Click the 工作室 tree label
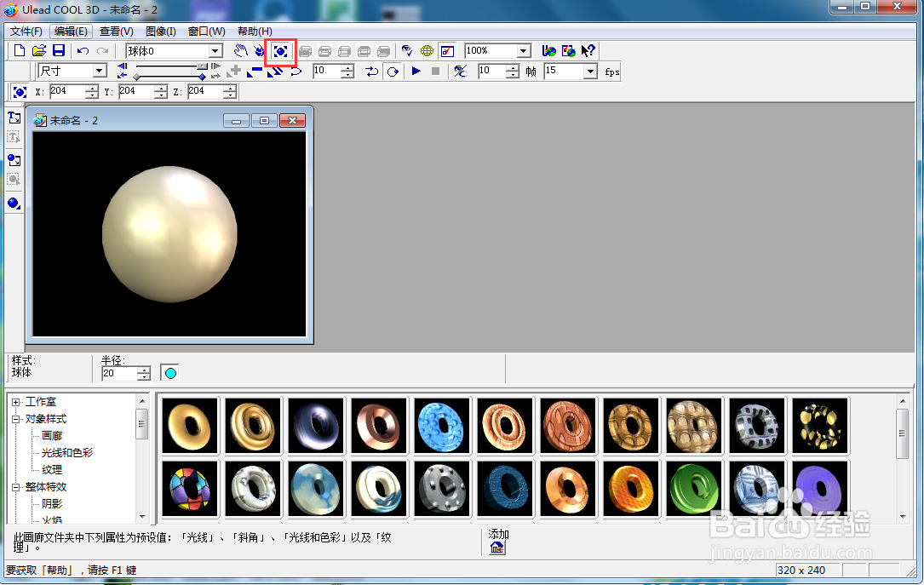The image size is (924, 585). click(x=41, y=402)
